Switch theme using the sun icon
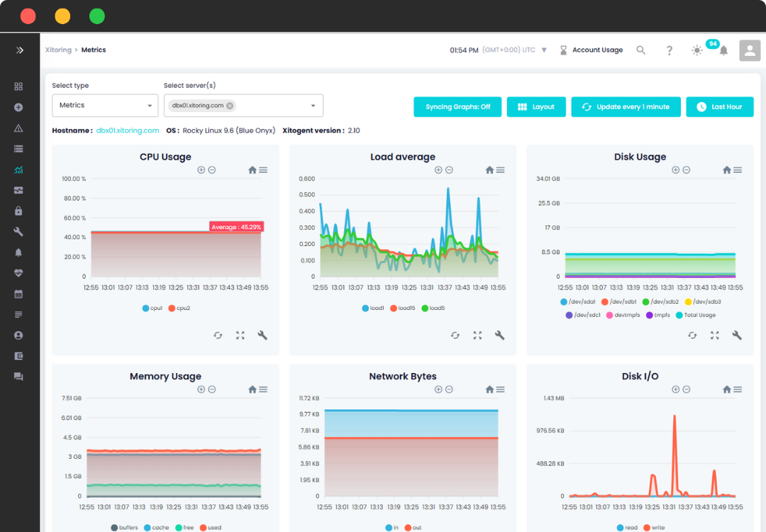The height and width of the screenshot is (532, 766). tap(696, 50)
